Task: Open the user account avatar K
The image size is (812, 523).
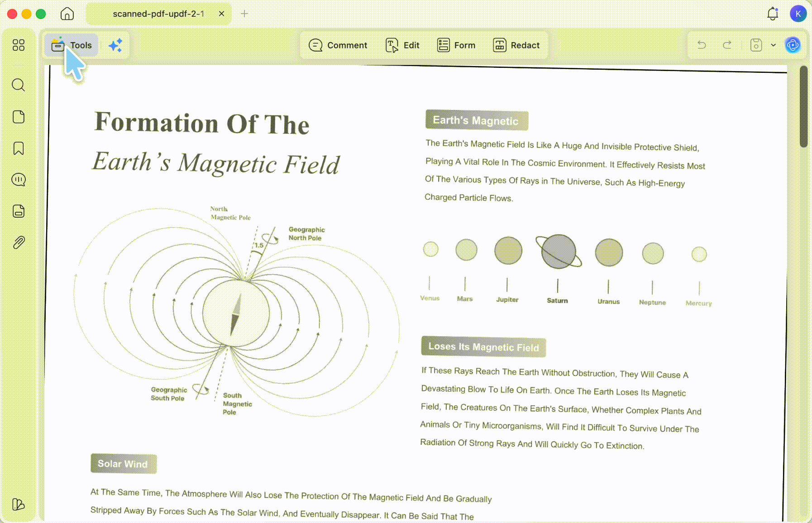Action: [x=798, y=14]
